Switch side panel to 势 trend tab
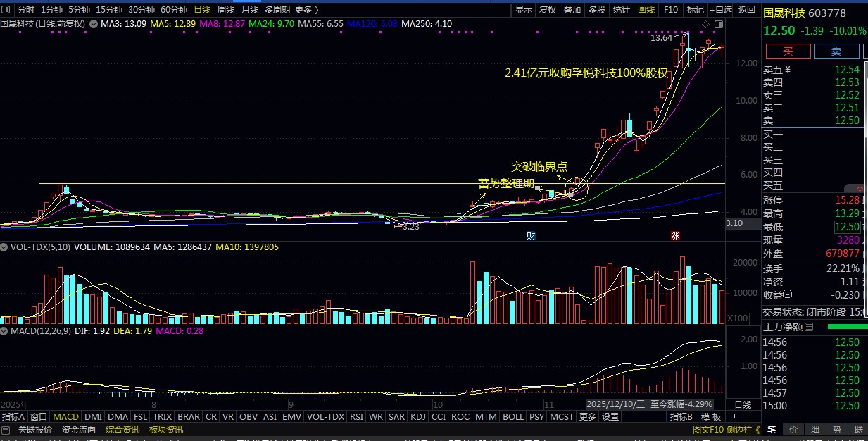868x441 pixels. (837, 430)
